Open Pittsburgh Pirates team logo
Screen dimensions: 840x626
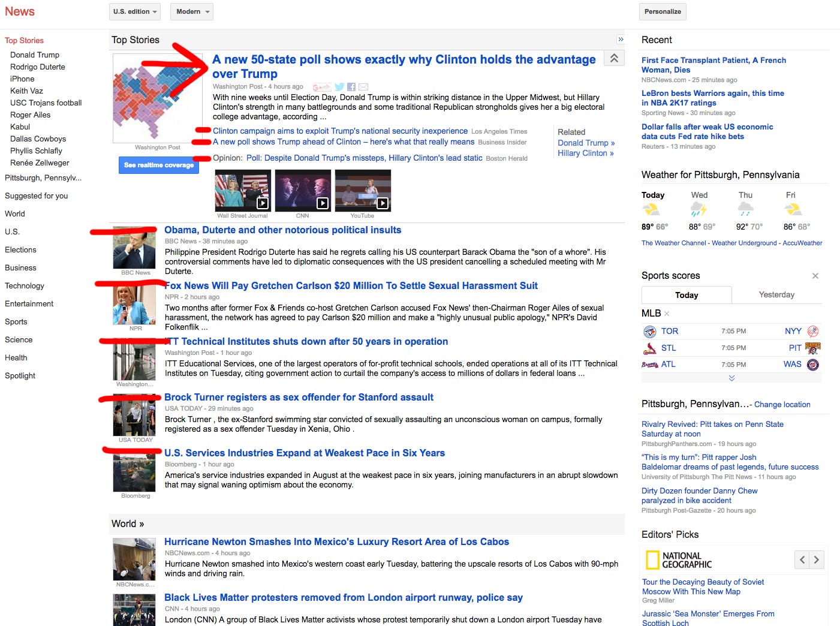click(813, 348)
